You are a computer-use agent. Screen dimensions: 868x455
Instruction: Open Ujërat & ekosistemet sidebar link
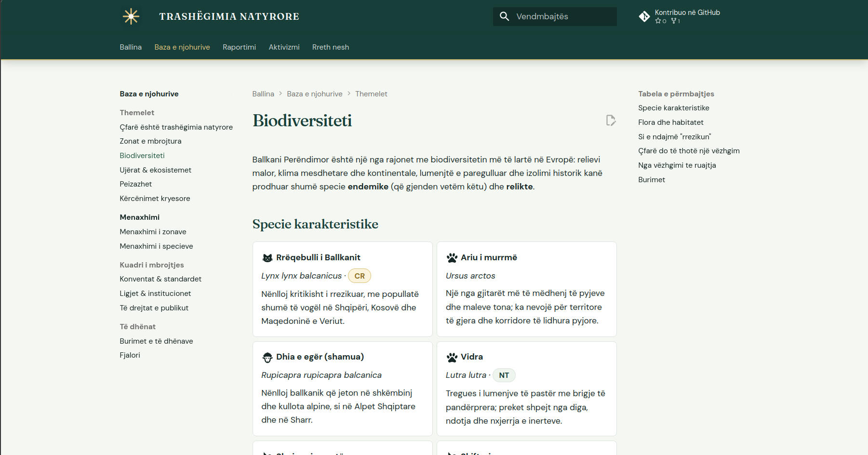156,170
